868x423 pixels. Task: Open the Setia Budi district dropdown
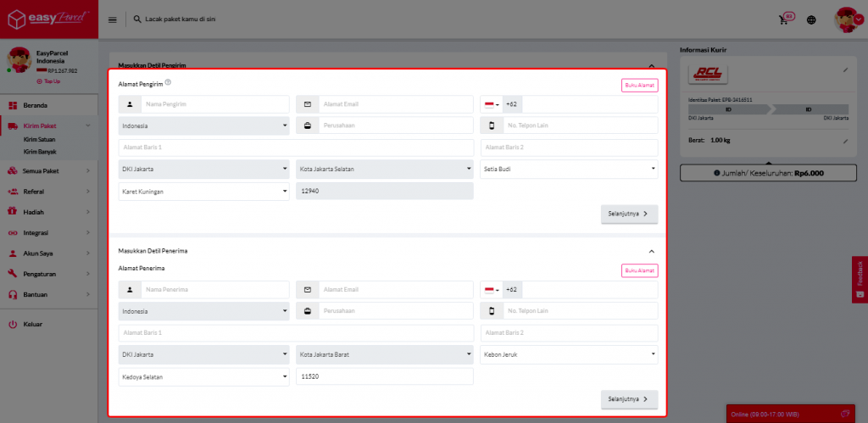coord(569,169)
